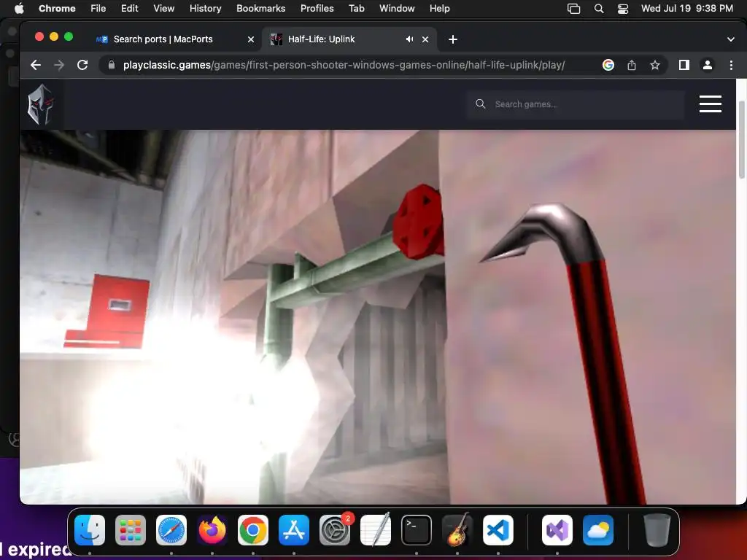The image size is (747, 560).
Task: Click the helmet site logo
Action: point(41,104)
